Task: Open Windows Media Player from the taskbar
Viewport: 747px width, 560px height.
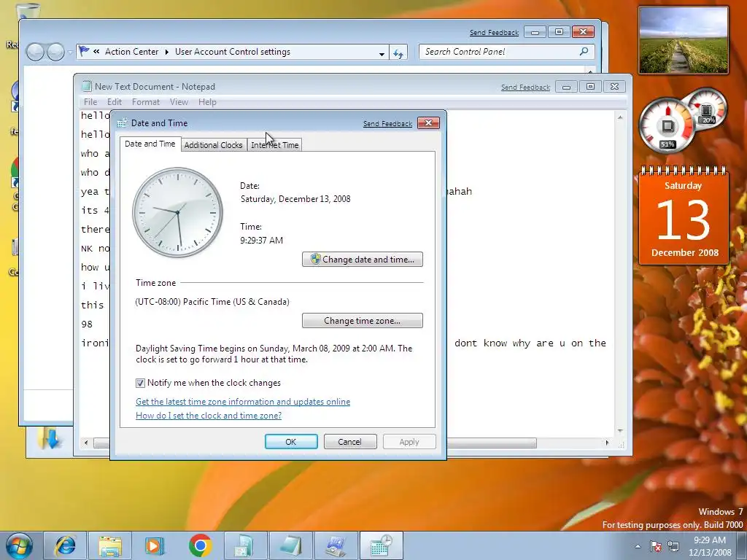Action: click(x=155, y=545)
